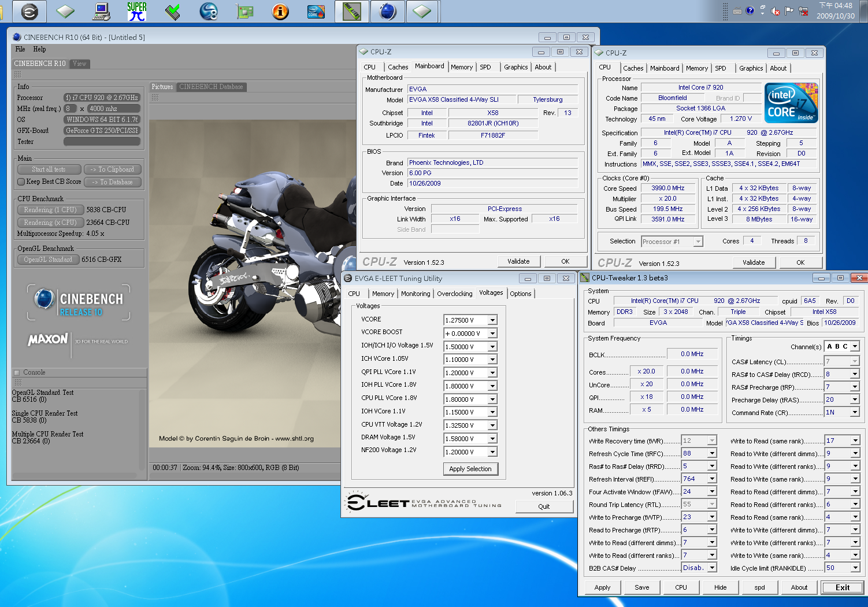Click Quit button in E-LEET

544,506
